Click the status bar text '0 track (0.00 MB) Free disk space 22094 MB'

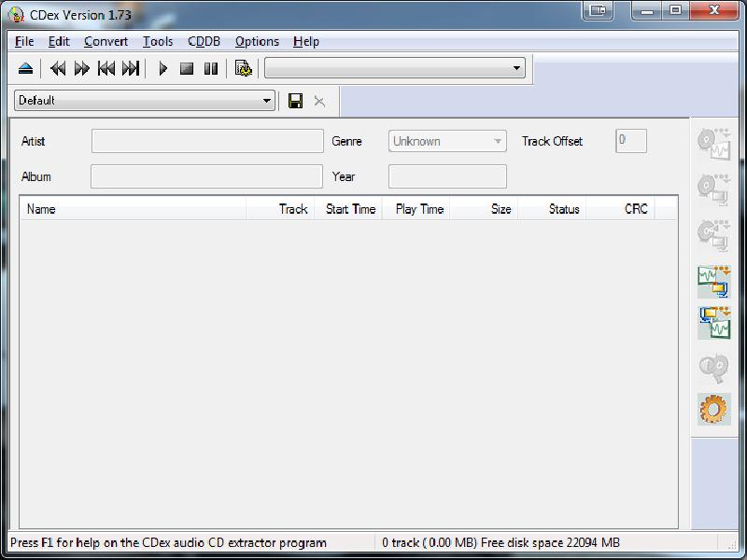pyautogui.click(x=500, y=542)
